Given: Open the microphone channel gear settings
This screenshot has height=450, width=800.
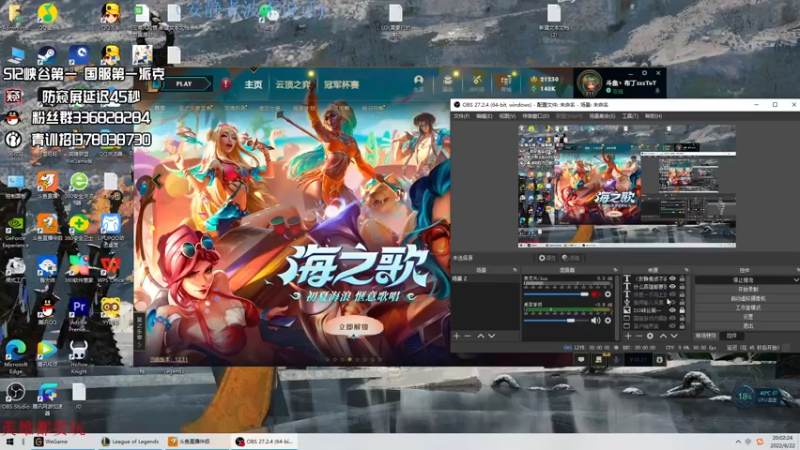Looking at the screenshot, I should 608,294.
